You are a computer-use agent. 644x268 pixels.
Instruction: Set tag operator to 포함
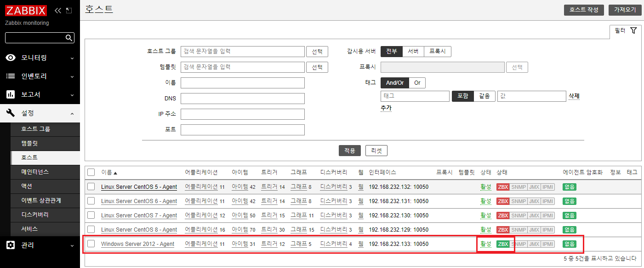[462, 96]
